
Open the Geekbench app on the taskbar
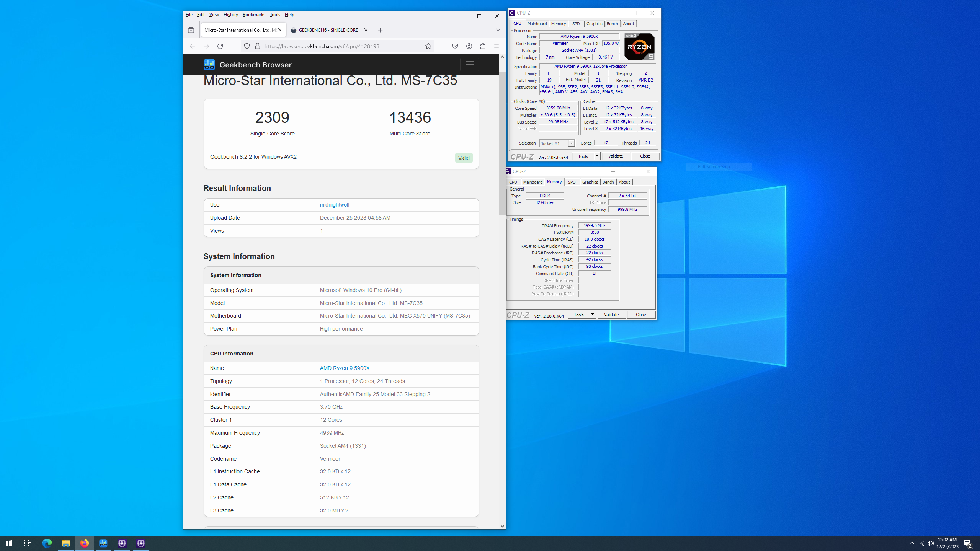103,543
